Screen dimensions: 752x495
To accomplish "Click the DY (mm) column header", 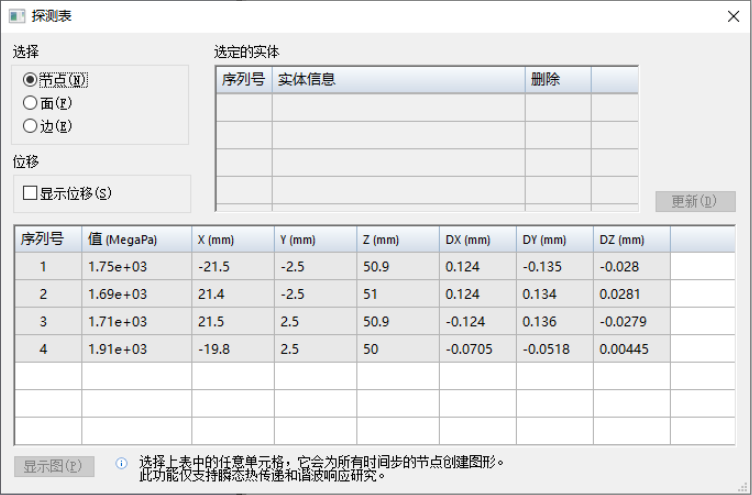I will pyautogui.click(x=555, y=239).
